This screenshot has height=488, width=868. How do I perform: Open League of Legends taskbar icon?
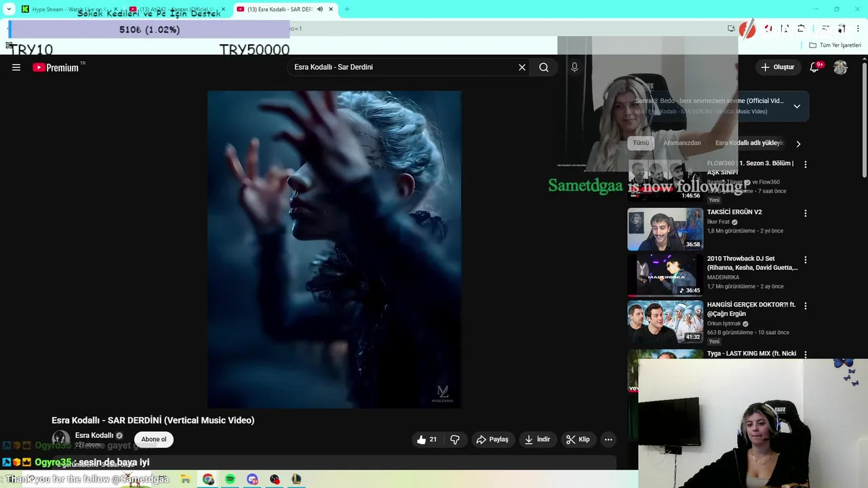[296, 479]
